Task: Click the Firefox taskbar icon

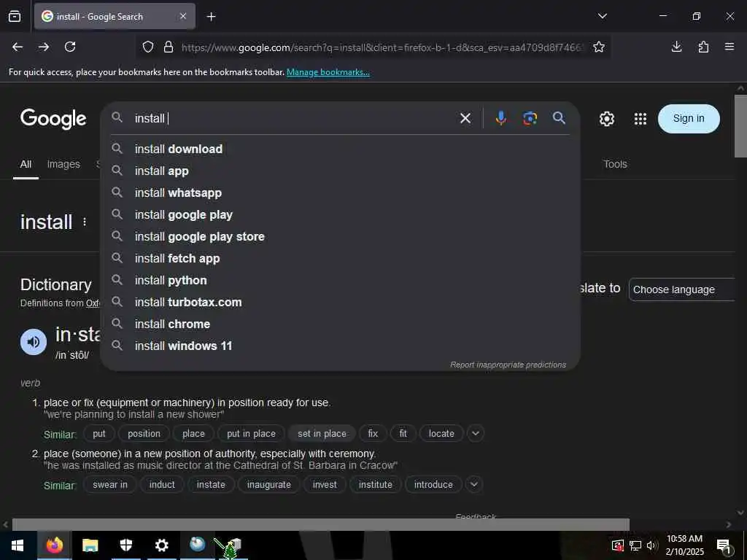Action: coord(54,545)
